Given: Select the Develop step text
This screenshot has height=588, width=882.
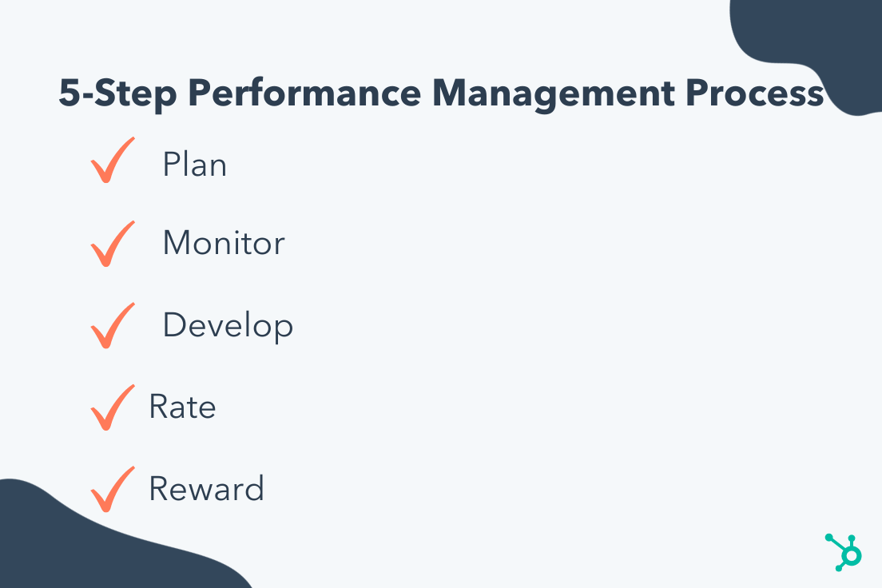Looking at the screenshot, I should tap(228, 326).
